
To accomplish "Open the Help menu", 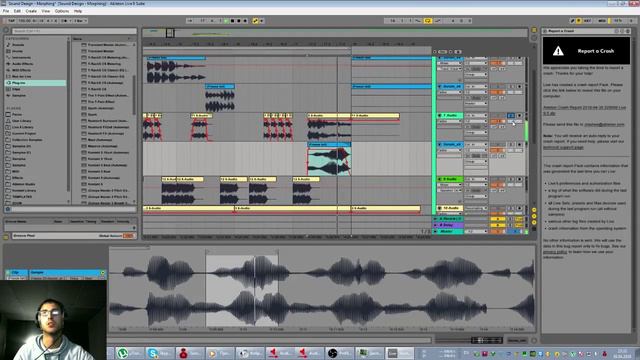I will point(78,11).
